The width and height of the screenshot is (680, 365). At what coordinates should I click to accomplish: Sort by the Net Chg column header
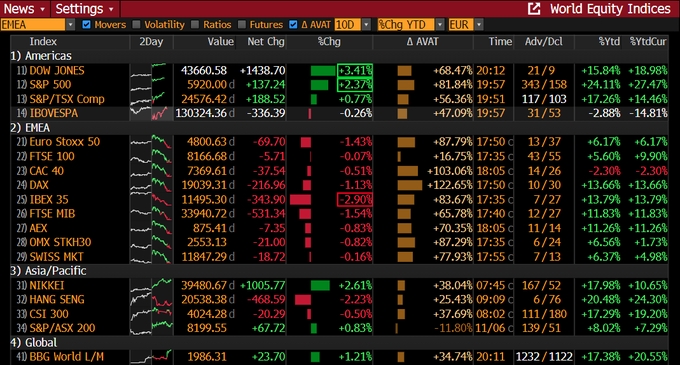pos(266,42)
